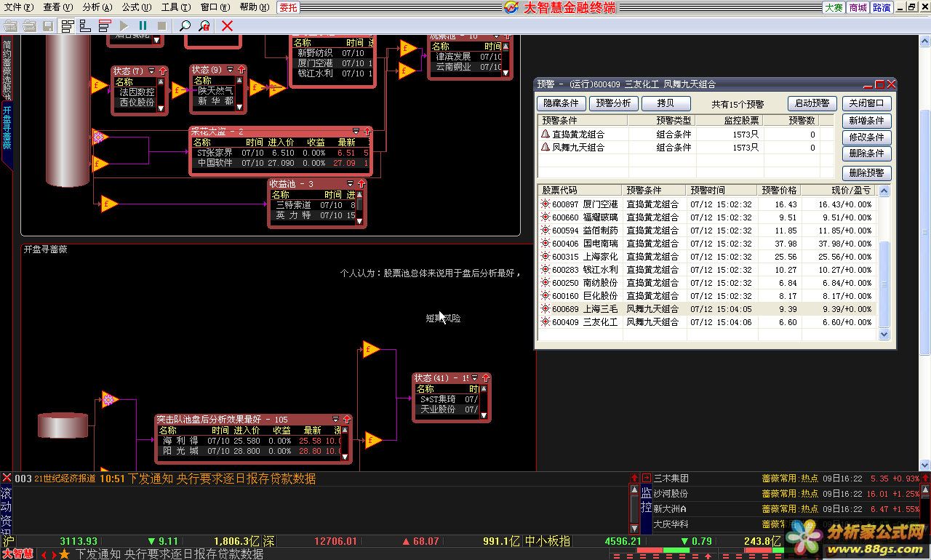931x560 pixels.
Task: Open the 窗口(W) menu
Action: click(x=215, y=7)
